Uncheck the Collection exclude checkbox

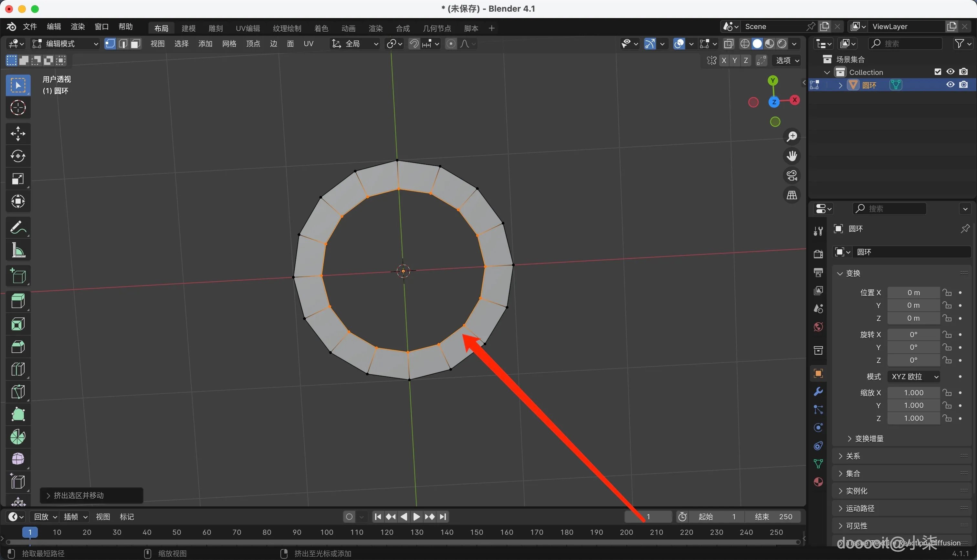(x=938, y=72)
